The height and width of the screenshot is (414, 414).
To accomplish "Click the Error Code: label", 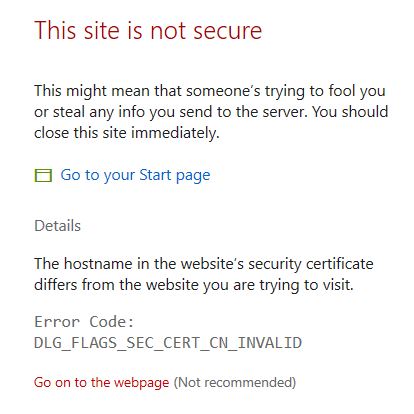I will pyautogui.click(x=84, y=322).
